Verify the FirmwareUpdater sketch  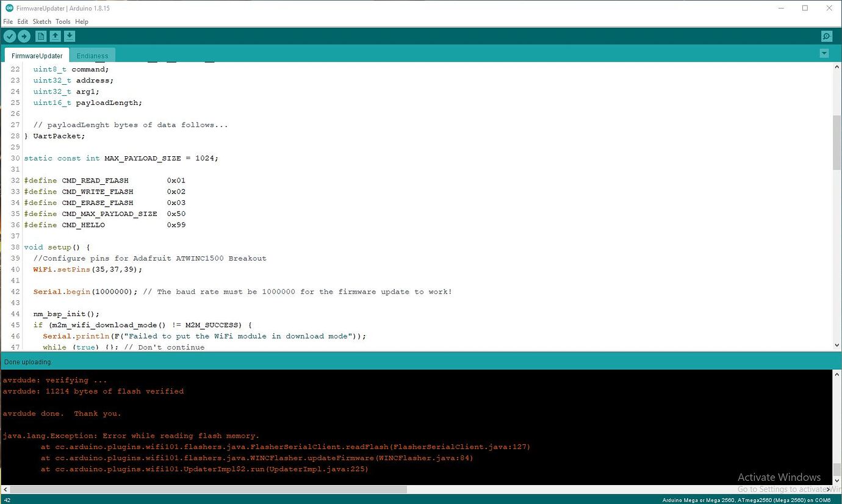(x=10, y=36)
